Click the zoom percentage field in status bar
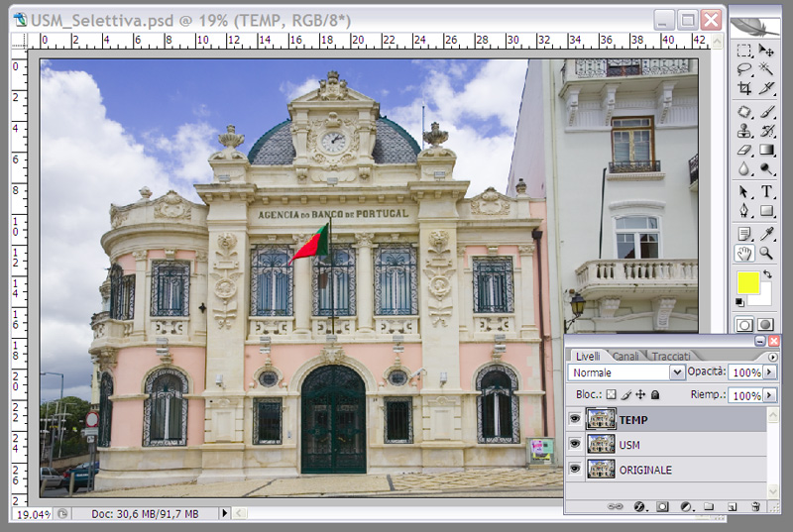The image size is (793, 532). [x=34, y=514]
